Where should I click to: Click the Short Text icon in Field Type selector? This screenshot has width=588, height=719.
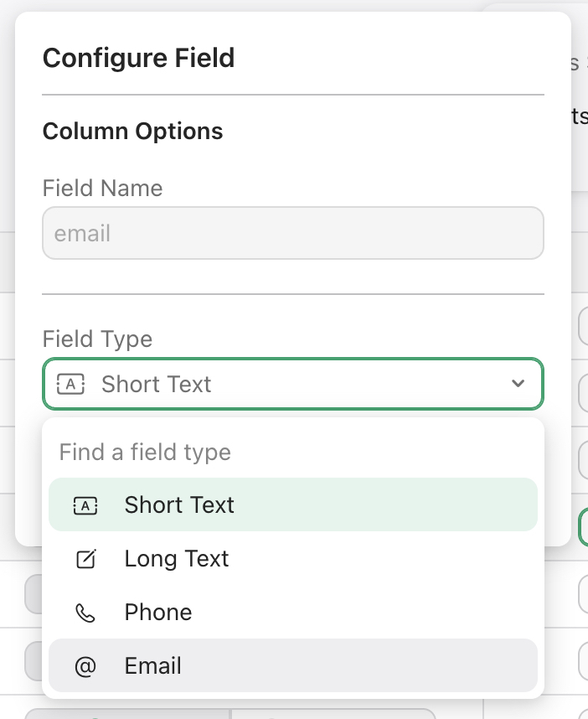coord(70,385)
